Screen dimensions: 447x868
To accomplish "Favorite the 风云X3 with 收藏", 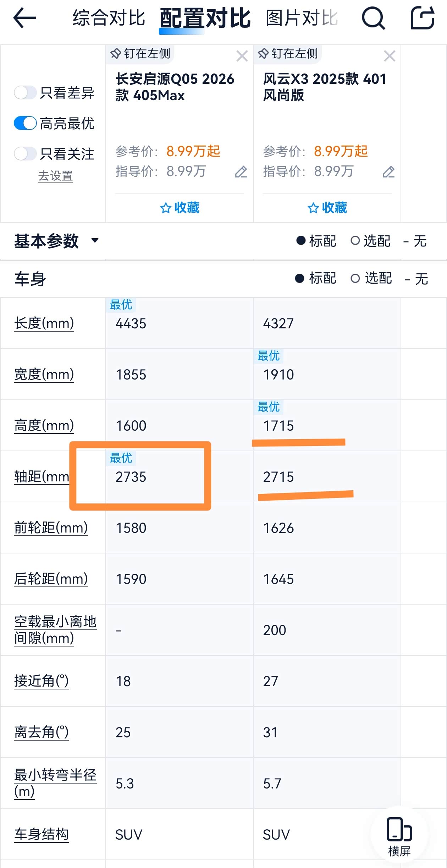I will point(327,208).
